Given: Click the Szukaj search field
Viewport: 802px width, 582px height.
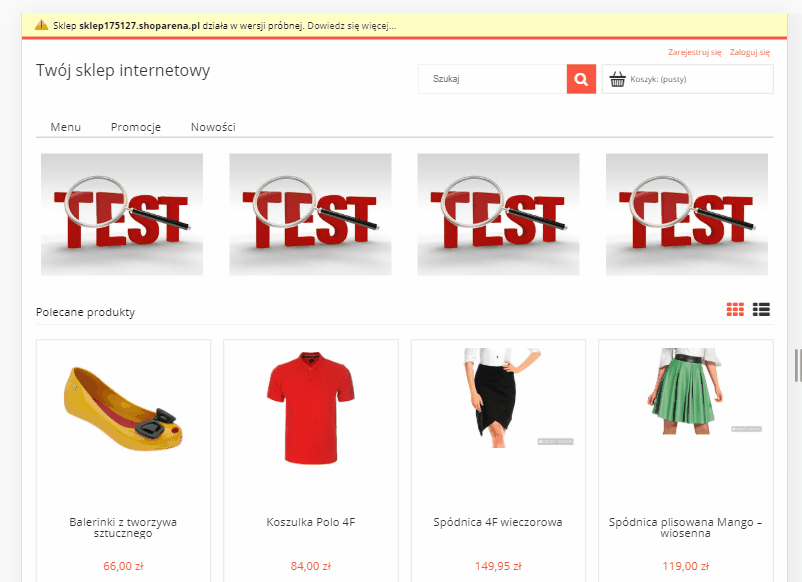Looking at the screenshot, I should tap(492, 79).
